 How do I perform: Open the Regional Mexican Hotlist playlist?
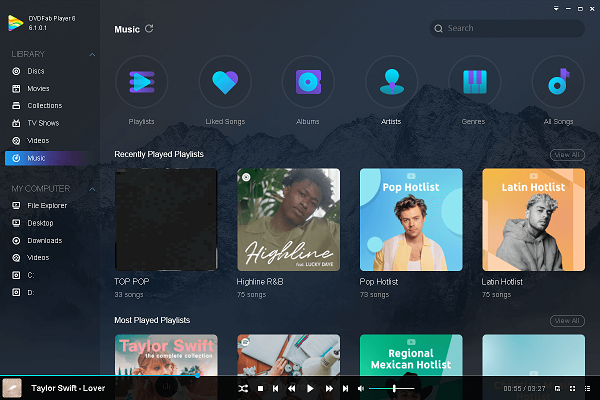point(411,354)
